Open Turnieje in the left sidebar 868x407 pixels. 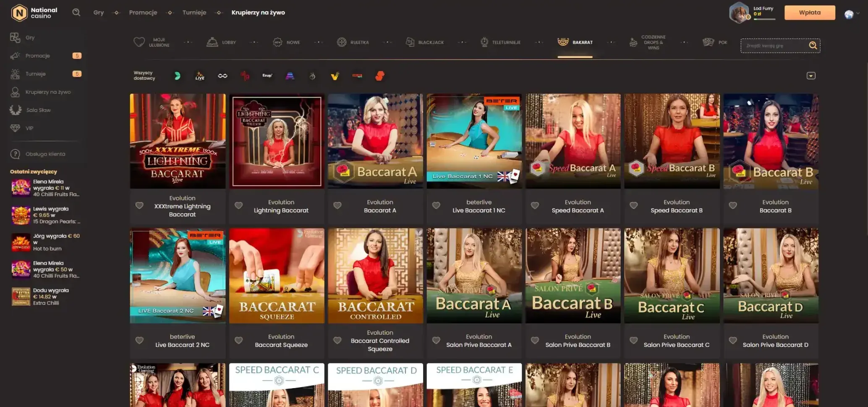tap(45, 74)
